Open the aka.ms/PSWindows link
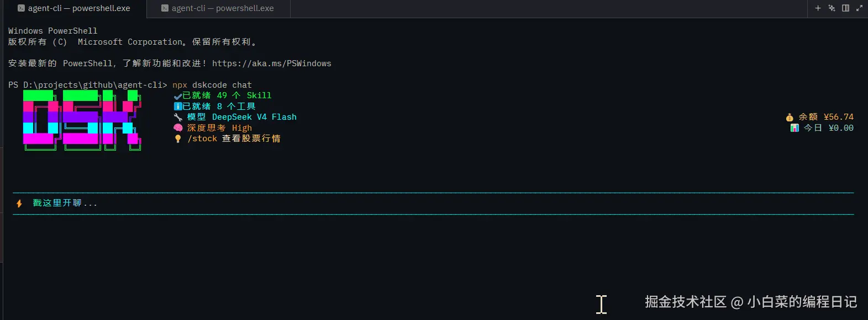 tap(272, 63)
